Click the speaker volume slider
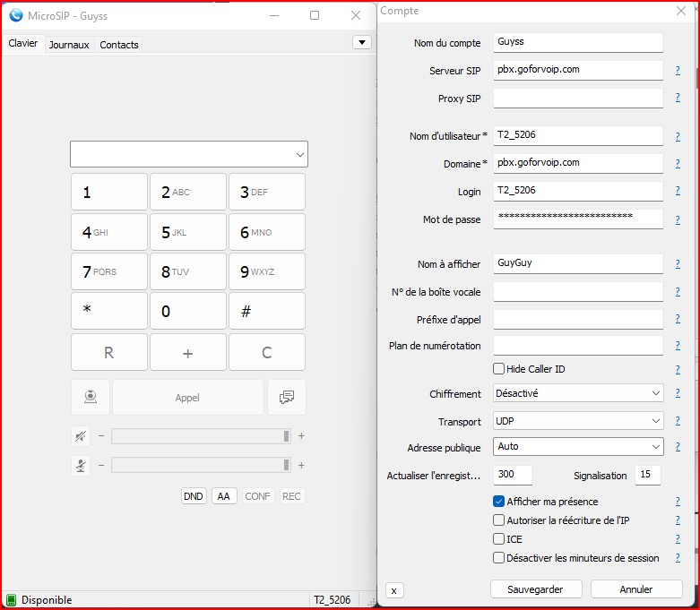 click(x=201, y=436)
